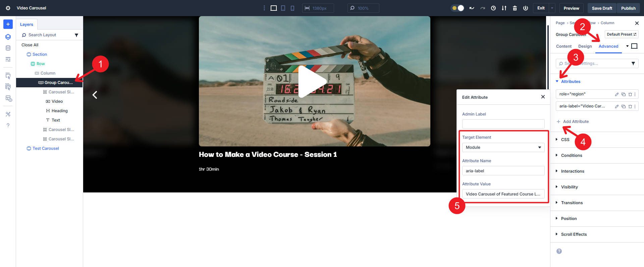Screen dimensions: 644x267
Task: Click the Admin Label field
Action: tap(503, 124)
